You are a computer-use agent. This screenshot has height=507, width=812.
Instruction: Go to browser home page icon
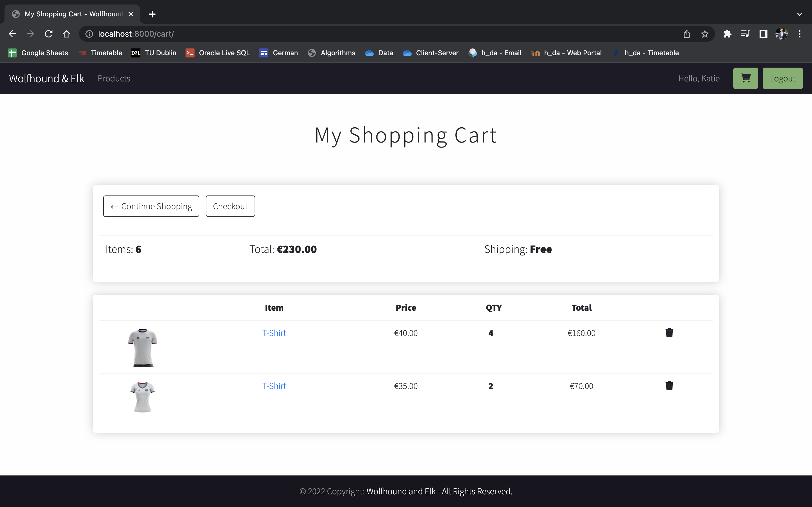click(67, 34)
